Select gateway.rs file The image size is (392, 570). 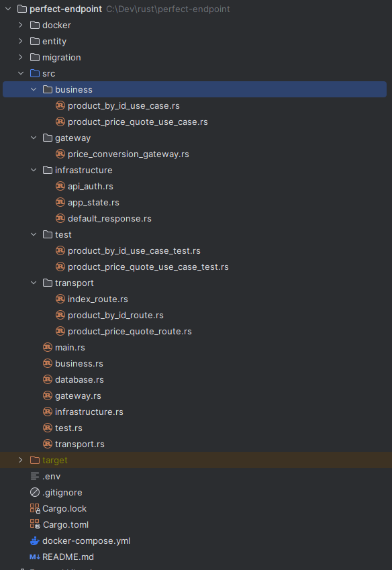coord(78,395)
